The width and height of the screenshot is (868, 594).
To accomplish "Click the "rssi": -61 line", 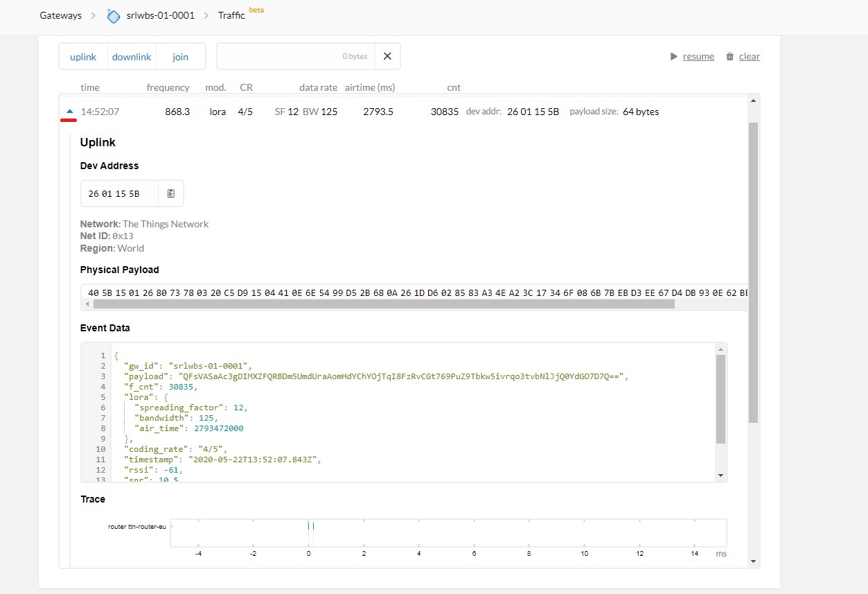I will point(153,470).
